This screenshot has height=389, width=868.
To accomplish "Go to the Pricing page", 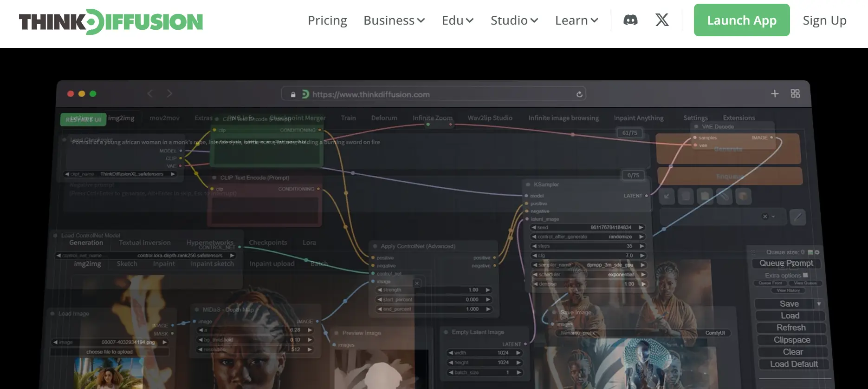I will (327, 20).
